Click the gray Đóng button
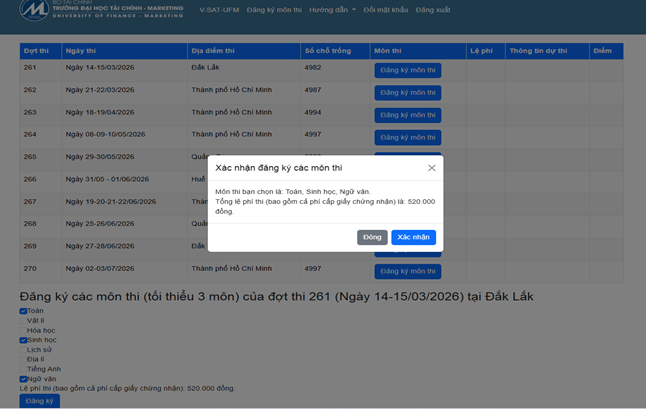The height and width of the screenshot is (409, 646). tap(372, 237)
